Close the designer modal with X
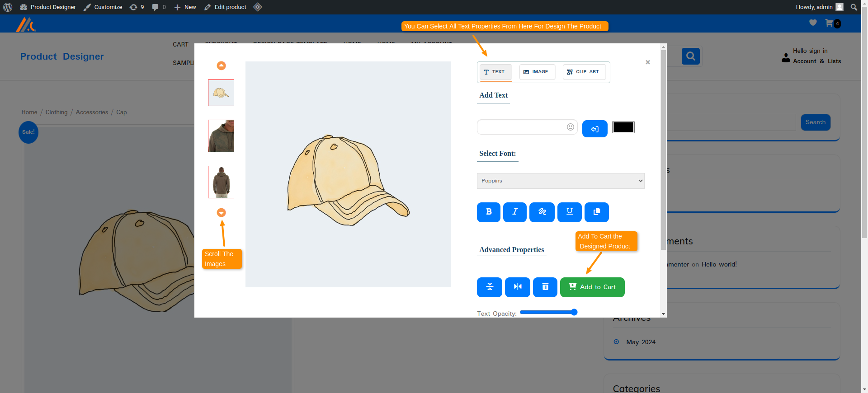Image resolution: width=868 pixels, height=393 pixels. 648,62
